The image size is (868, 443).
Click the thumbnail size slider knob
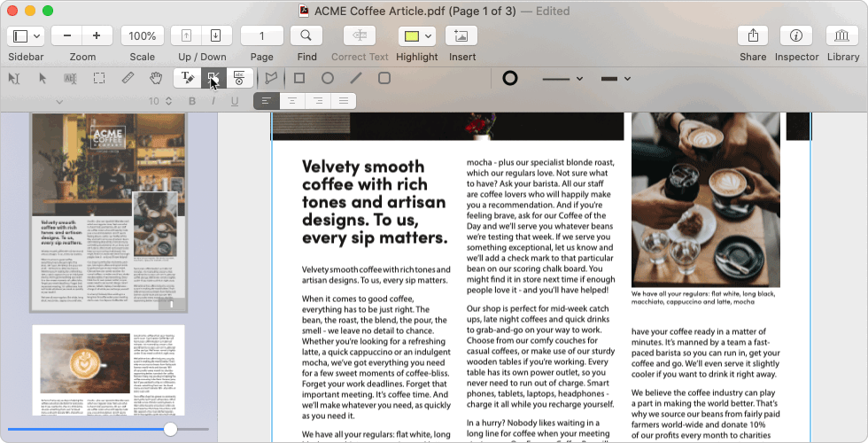click(x=170, y=429)
